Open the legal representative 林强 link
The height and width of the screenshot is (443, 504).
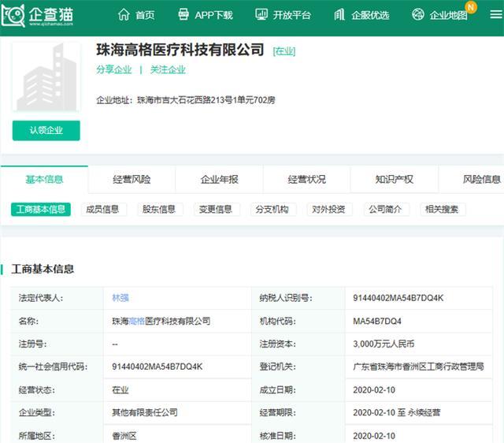coord(120,298)
